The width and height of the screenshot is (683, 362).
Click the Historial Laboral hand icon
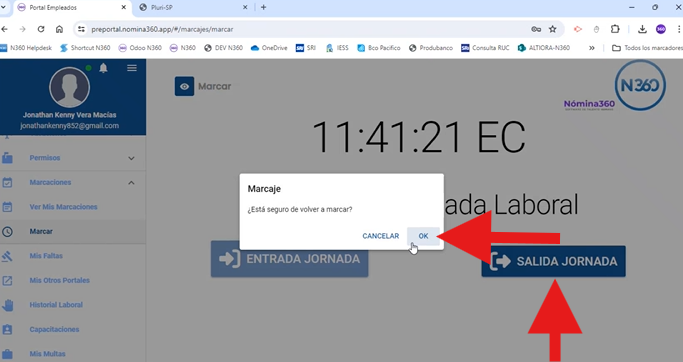click(x=7, y=304)
